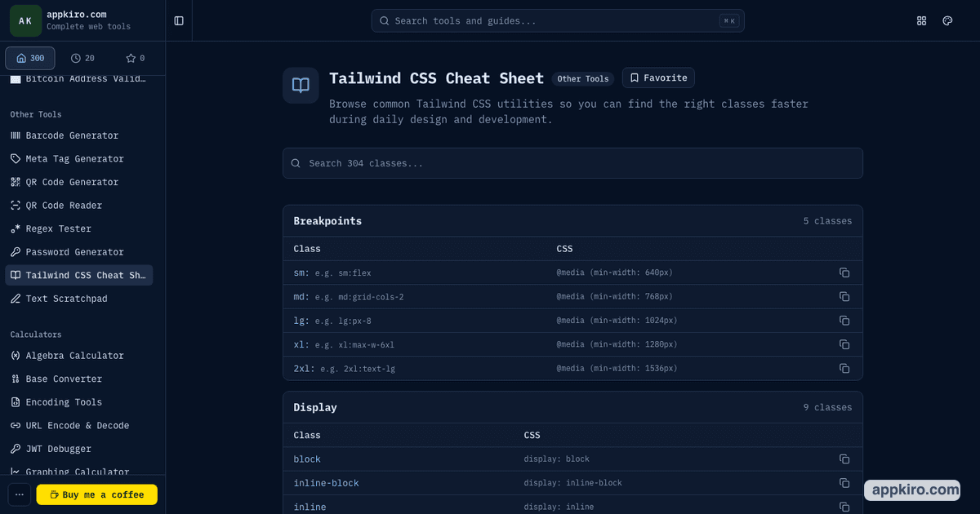This screenshot has height=514, width=980.
Task: Click the Base Converter icon
Action: 16,379
